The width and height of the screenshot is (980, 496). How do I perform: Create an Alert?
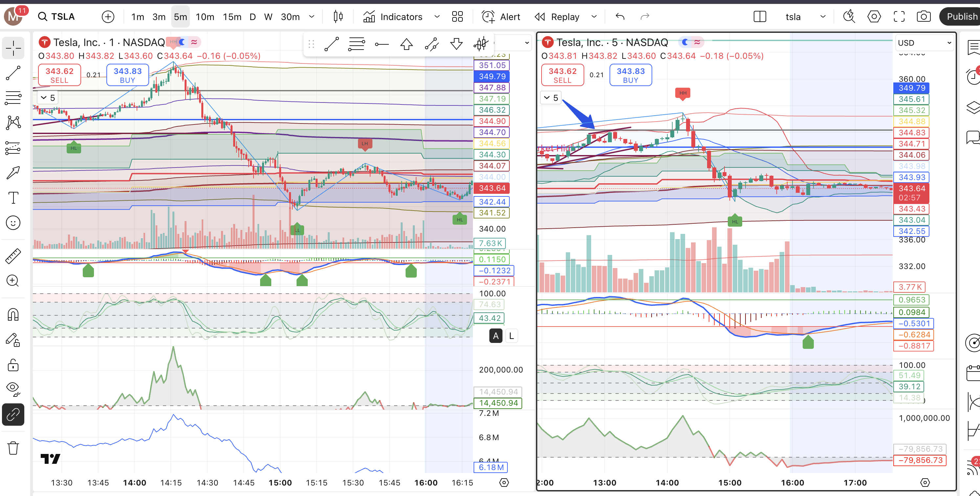tap(501, 17)
